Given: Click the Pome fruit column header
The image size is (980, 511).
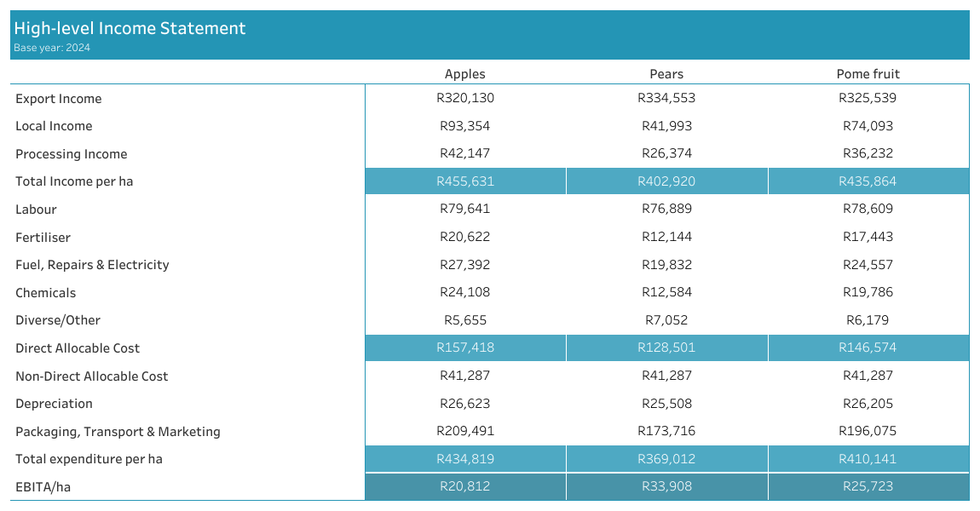Looking at the screenshot, I should point(868,74).
